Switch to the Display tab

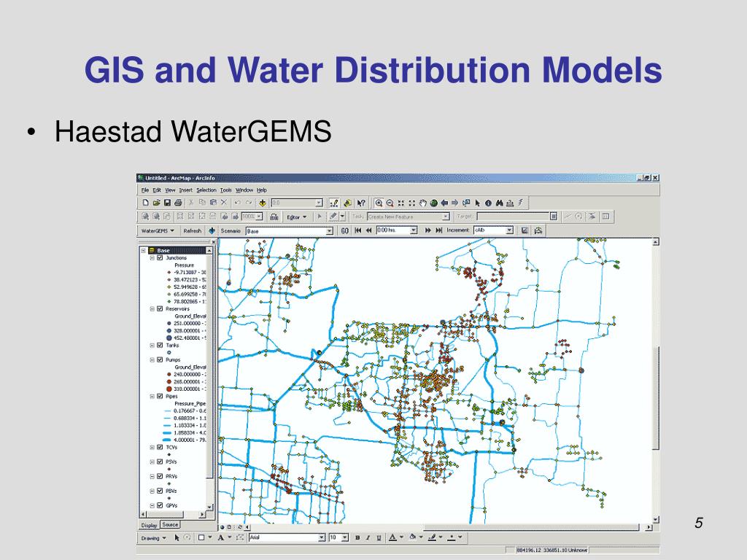(x=149, y=525)
